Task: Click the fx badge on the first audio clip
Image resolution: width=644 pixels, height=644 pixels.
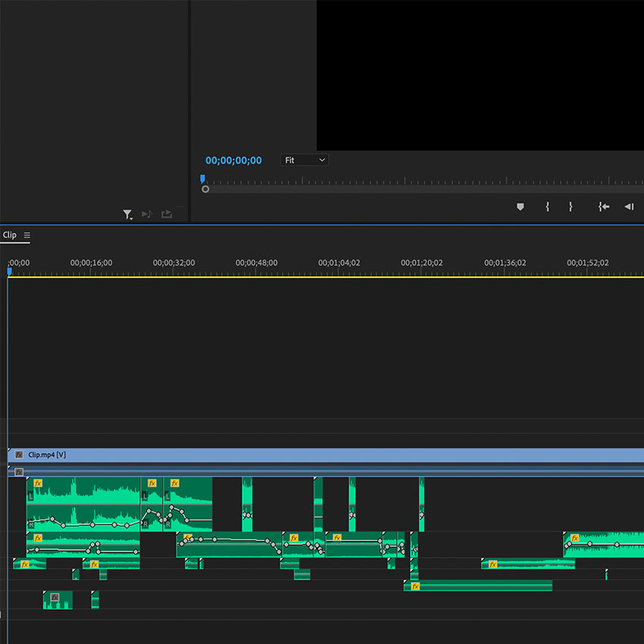Action: [x=38, y=483]
